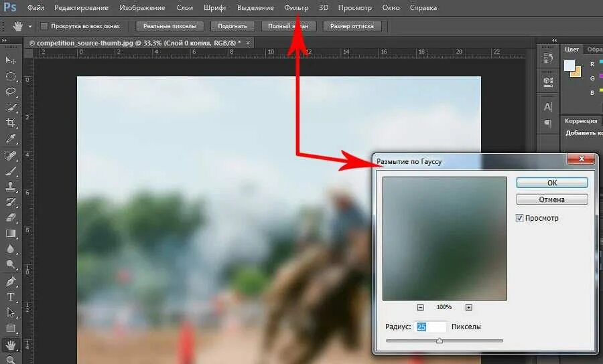Open the Character panel icon
Viewport: 603px width, 364px height.
(x=547, y=107)
